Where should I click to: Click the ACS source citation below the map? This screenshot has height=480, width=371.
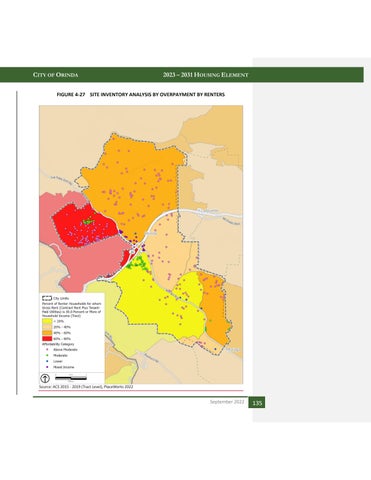click(86, 387)
